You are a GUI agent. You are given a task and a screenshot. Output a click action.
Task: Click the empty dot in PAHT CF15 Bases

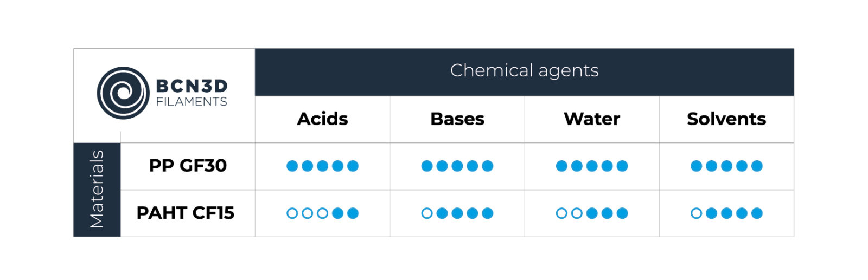click(427, 213)
